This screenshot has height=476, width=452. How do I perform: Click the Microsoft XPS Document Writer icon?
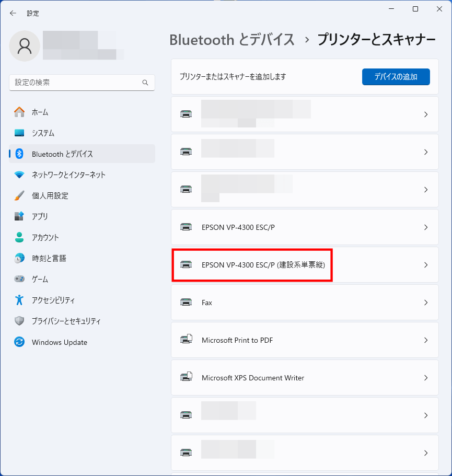[186, 378]
